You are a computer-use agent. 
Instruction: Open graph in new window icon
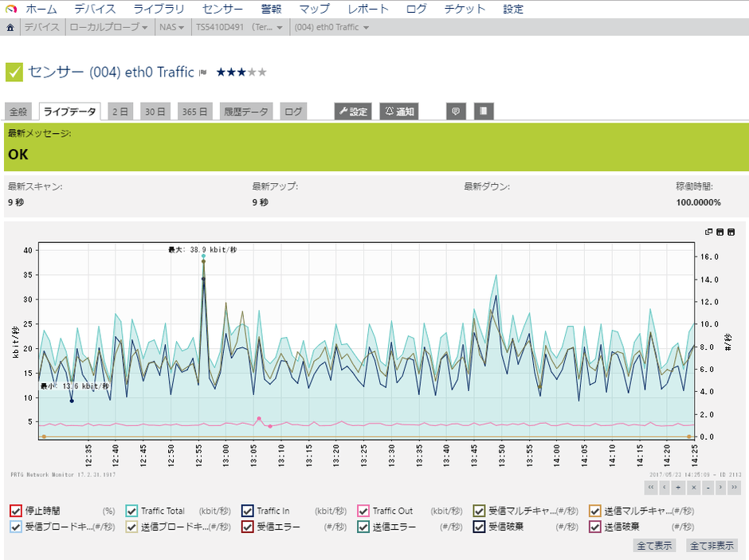(708, 232)
